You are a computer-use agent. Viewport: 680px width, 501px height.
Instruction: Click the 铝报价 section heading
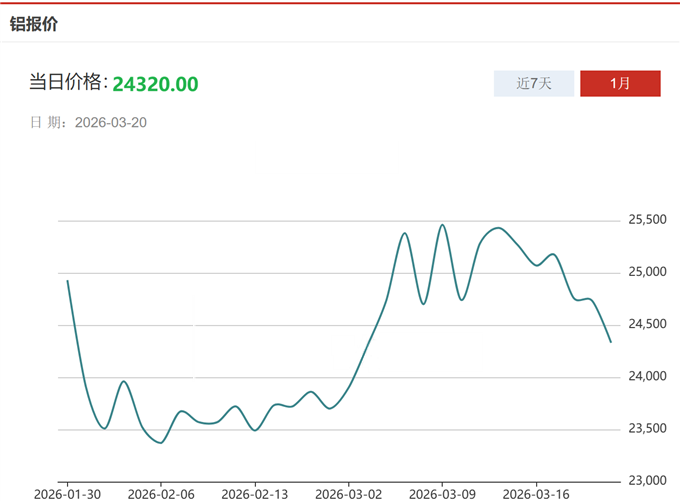point(34,23)
